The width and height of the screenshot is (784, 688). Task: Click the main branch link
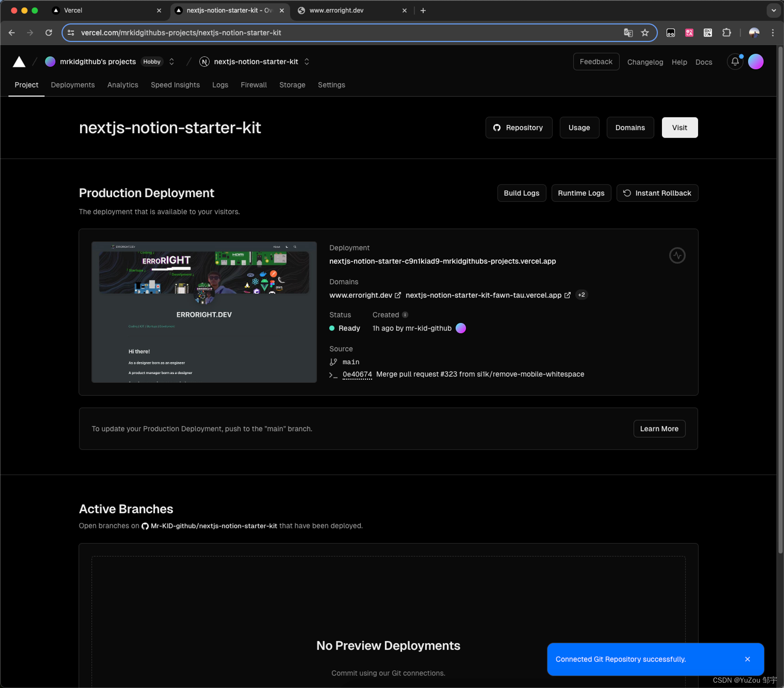pos(351,362)
